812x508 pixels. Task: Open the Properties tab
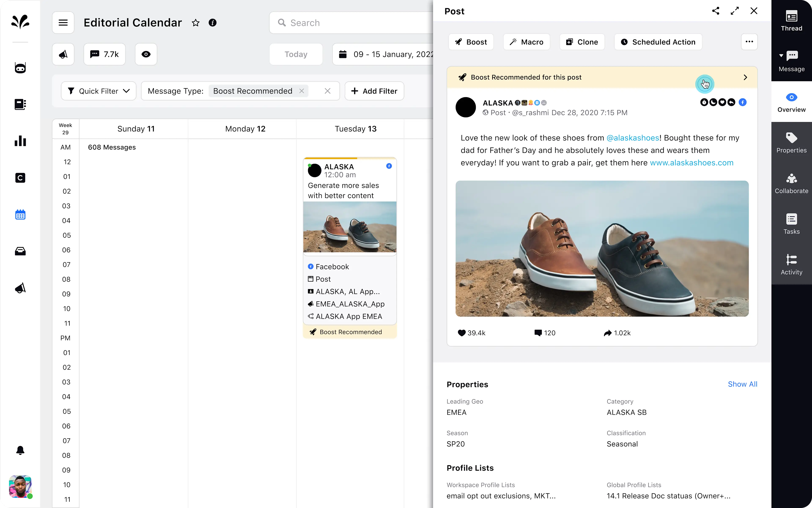[x=791, y=143]
